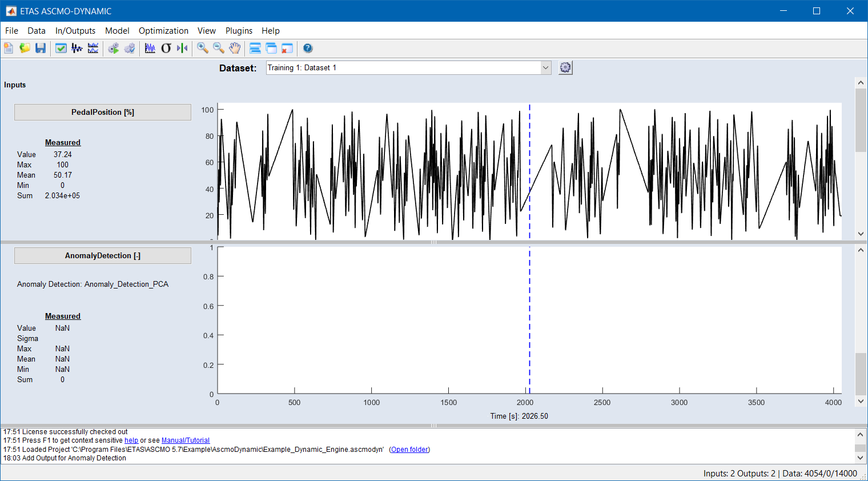Open the Plugins menu
This screenshot has width=868, height=481.
(x=239, y=31)
